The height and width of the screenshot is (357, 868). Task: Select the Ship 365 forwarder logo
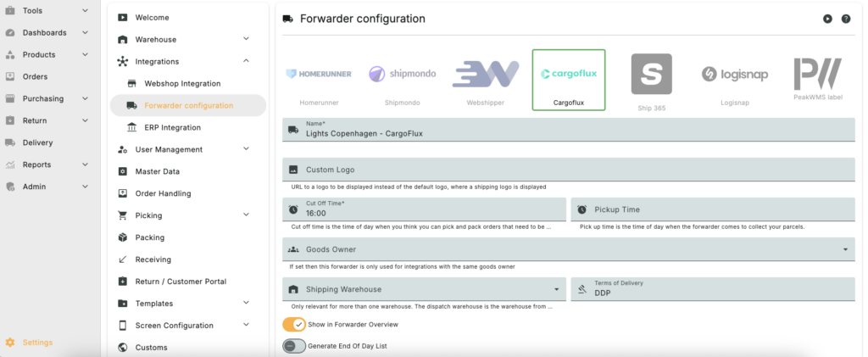[x=652, y=74]
